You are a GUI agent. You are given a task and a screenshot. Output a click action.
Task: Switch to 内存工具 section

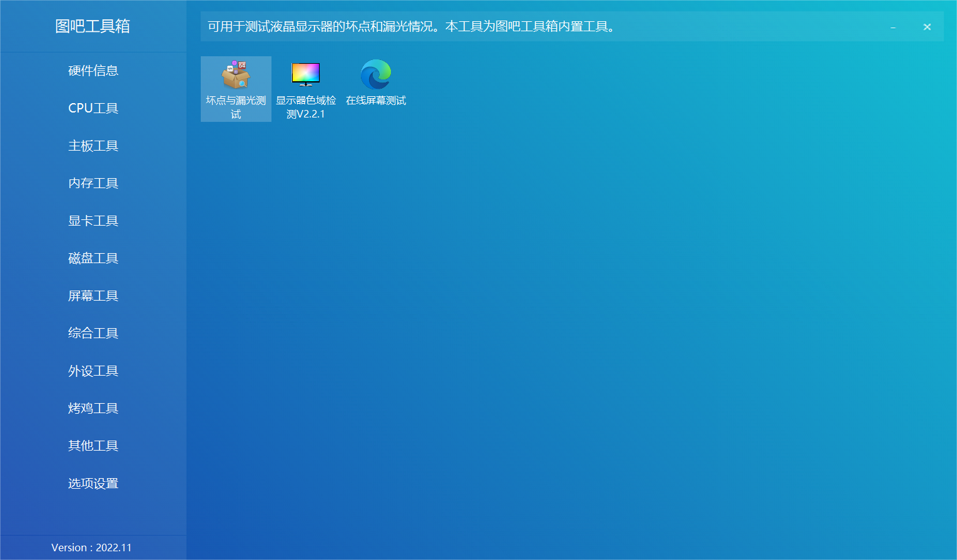pos(93,183)
